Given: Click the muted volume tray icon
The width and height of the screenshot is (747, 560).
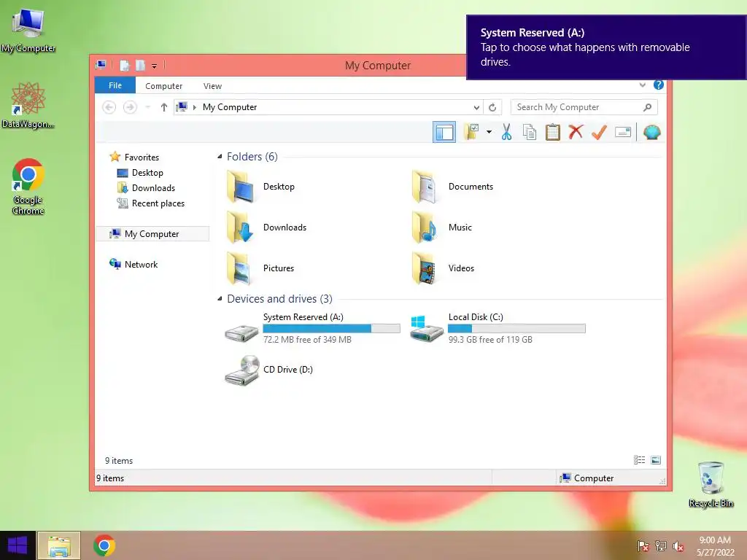Looking at the screenshot, I should 678,546.
